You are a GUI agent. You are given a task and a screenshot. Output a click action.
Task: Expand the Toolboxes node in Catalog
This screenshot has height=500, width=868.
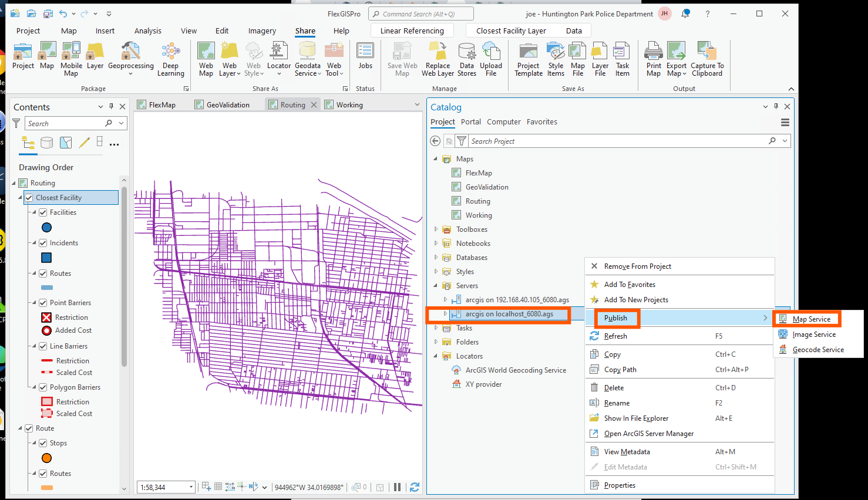(436, 229)
